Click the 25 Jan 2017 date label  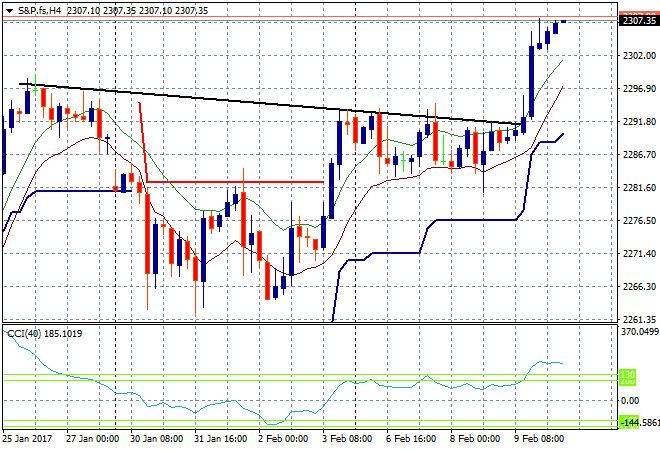click(x=27, y=439)
